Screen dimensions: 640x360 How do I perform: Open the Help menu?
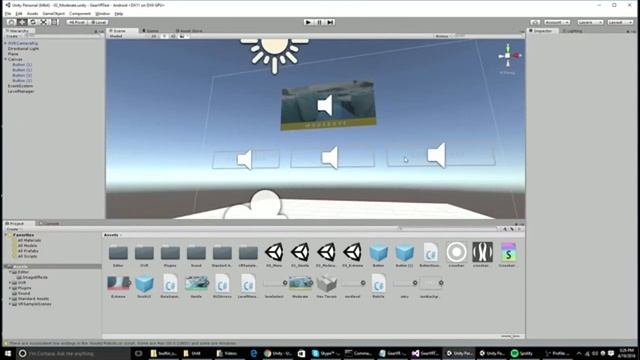[118, 13]
